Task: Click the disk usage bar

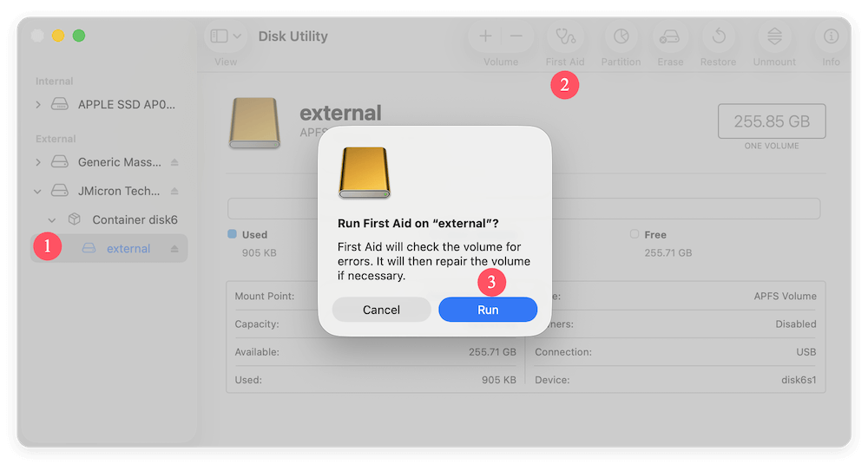Action: pos(523,208)
